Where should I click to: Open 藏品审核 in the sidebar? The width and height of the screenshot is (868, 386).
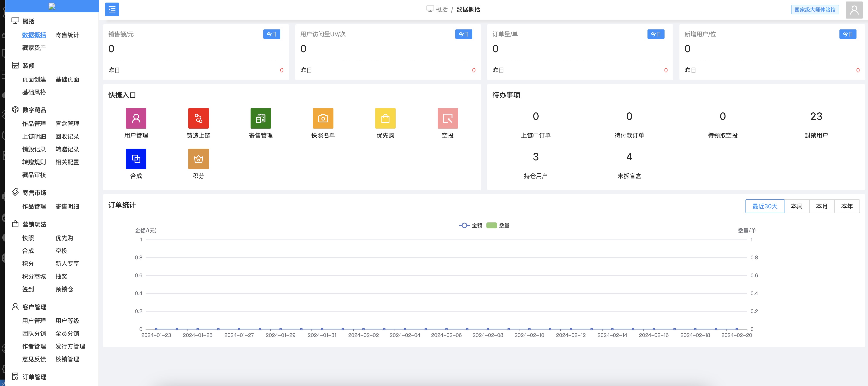34,175
